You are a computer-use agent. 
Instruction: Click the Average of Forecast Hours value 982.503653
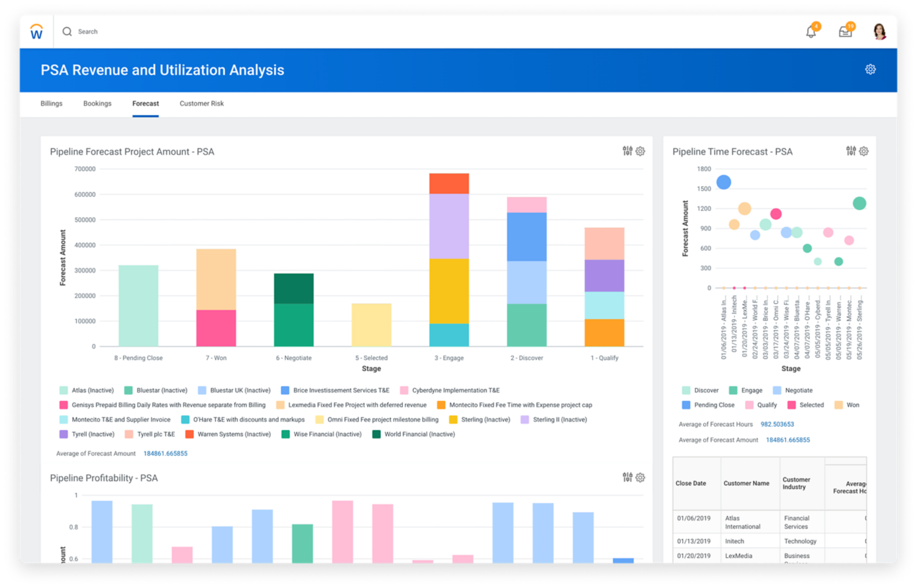point(777,424)
